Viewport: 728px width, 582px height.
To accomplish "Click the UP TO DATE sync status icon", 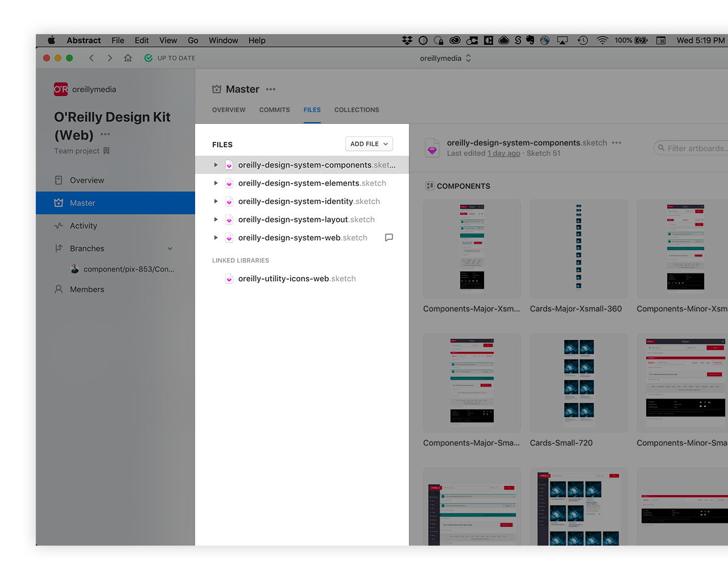I will pos(148,58).
